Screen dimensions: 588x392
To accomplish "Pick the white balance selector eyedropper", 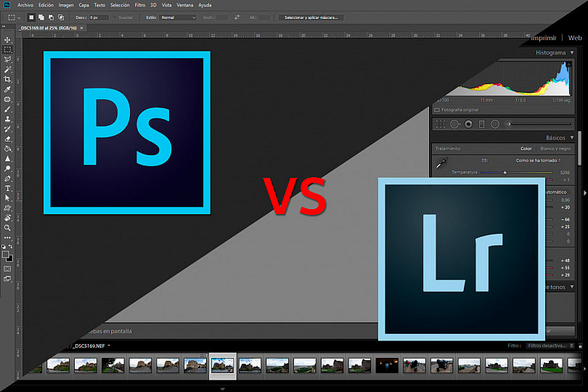I will [442, 163].
